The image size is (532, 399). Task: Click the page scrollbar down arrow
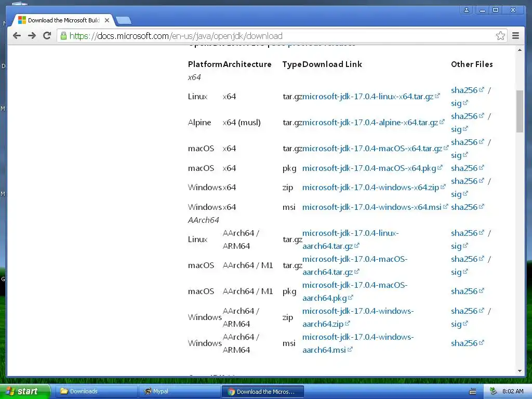pos(520,371)
